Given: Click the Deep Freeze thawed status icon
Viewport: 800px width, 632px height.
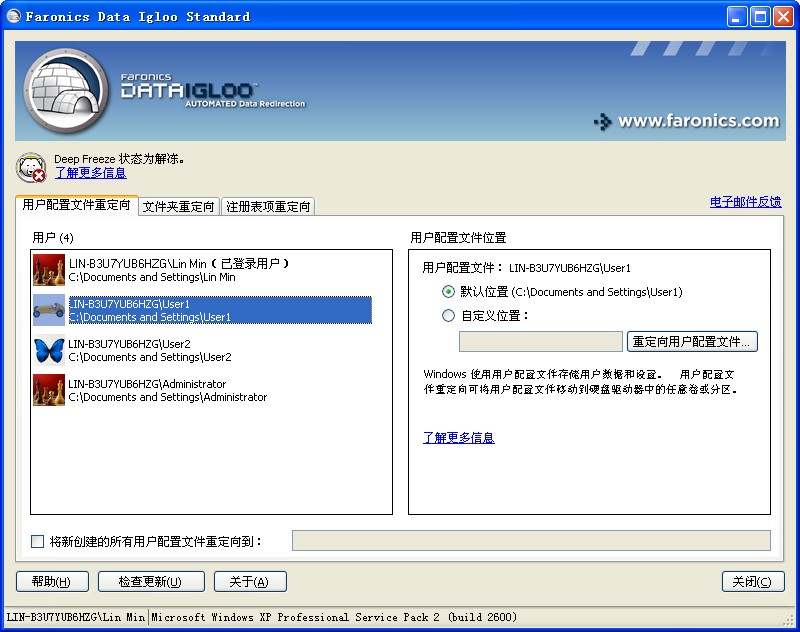Looking at the screenshot, I should [x=32, y=167].
